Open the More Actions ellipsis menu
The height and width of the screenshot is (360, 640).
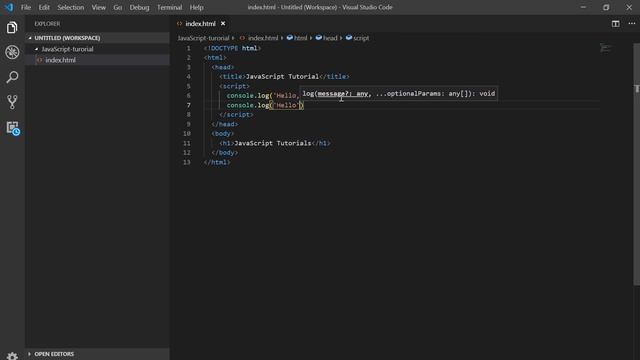632,24
